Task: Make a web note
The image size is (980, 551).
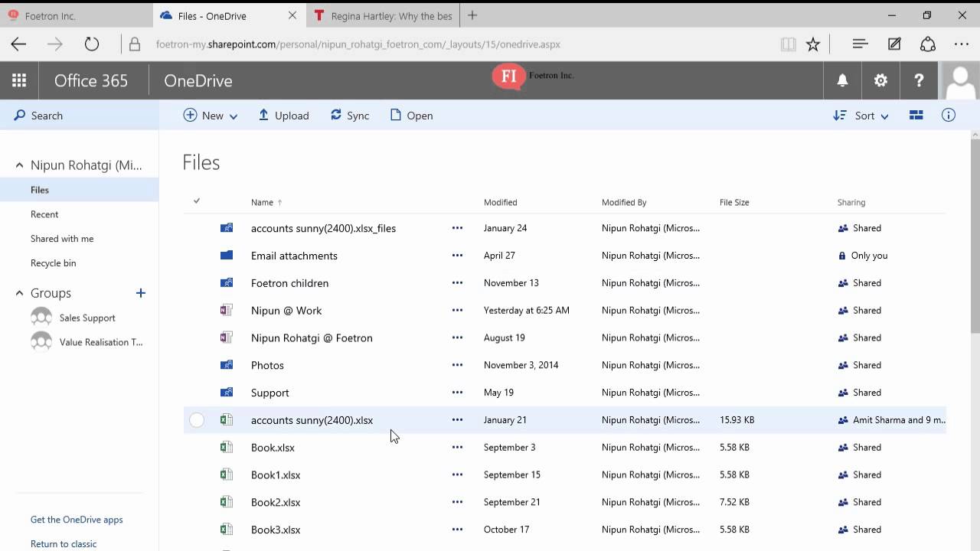Action: click(894, 44)
